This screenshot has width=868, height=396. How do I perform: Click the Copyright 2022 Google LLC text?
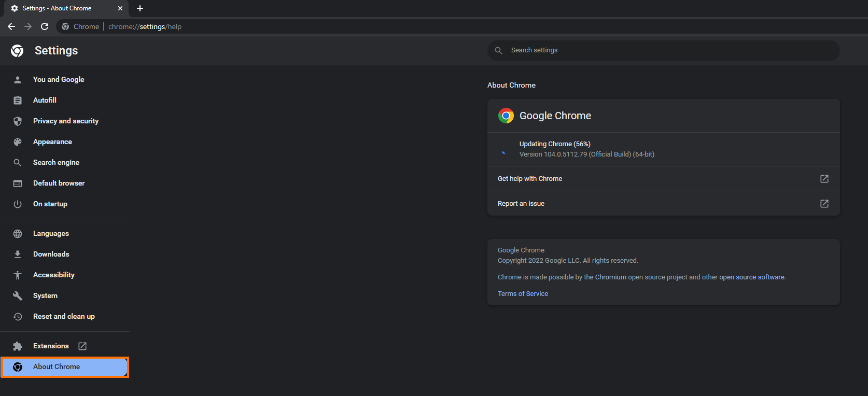coord(568,261)
